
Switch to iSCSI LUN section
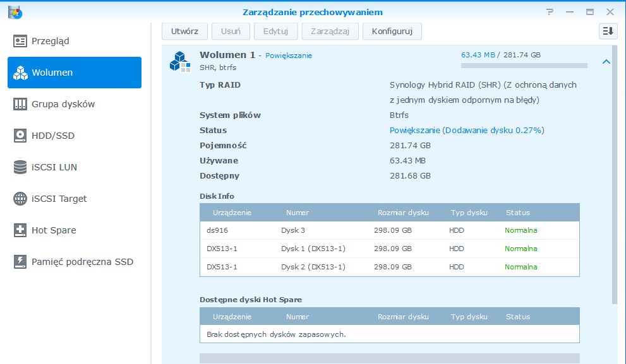coord(75,167)
